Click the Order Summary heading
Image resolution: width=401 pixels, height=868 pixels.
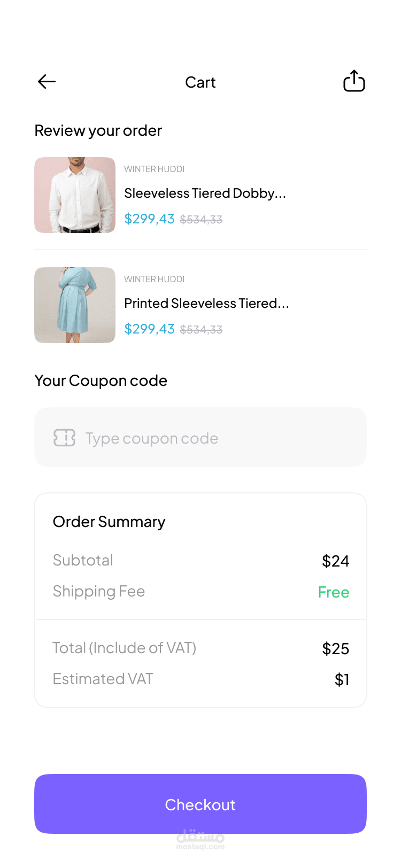tap(109, 522)
